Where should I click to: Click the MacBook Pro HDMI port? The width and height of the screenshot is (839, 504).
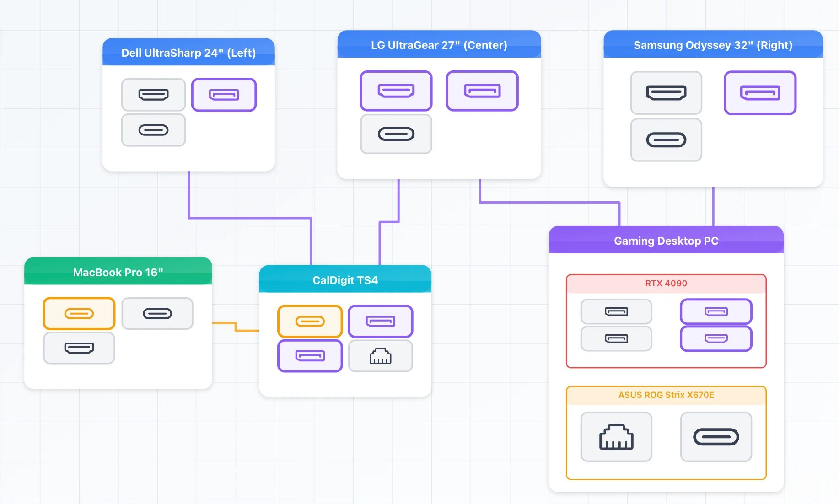[79, 348]
